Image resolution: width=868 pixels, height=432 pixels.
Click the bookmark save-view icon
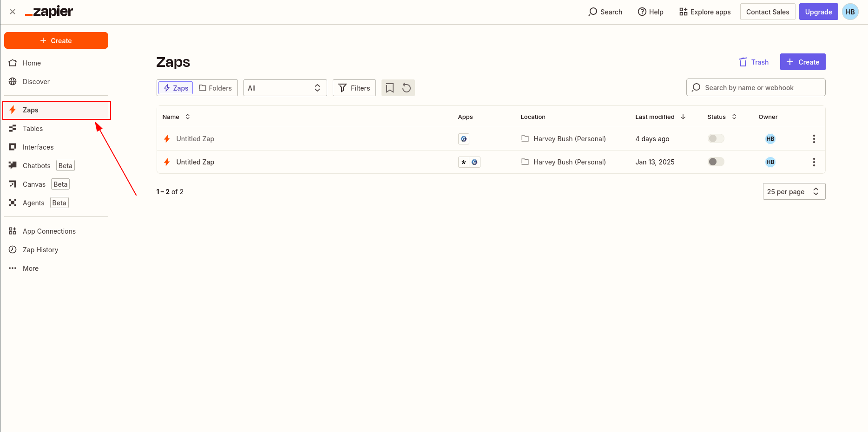[x=390, y=88]
